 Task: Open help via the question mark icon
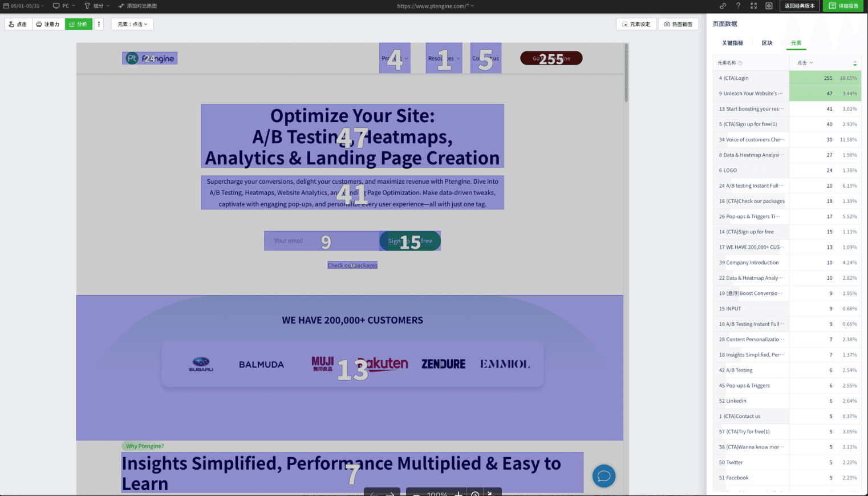tap(738, 6)
